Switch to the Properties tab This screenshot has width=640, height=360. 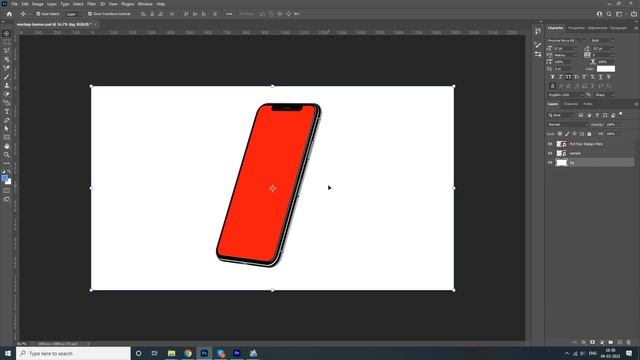[x=576, y=28]
